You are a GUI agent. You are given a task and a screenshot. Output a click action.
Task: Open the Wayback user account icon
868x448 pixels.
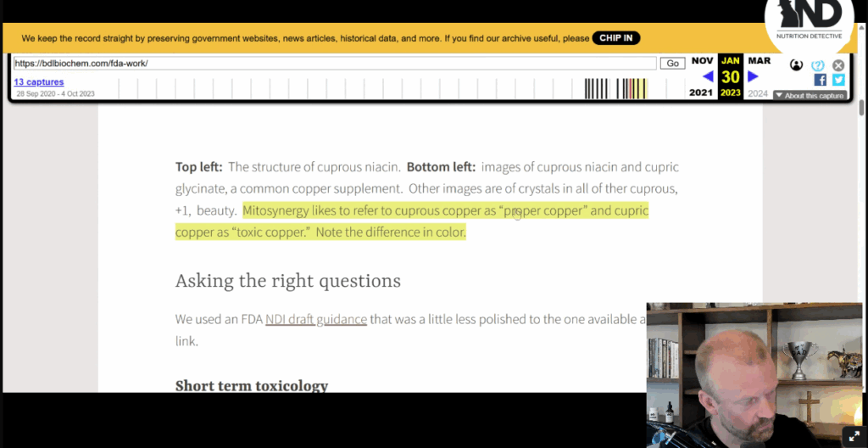tap(796, 64)
